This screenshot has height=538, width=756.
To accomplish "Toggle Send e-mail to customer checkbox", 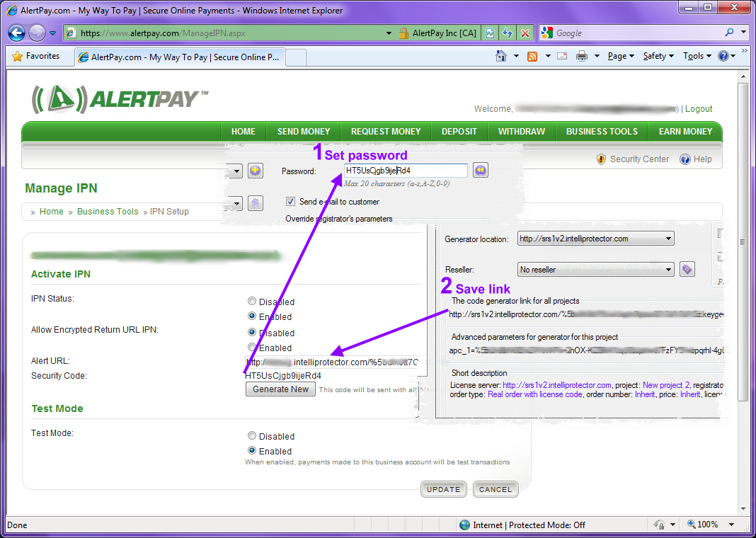I will click(x=290, y=202).
